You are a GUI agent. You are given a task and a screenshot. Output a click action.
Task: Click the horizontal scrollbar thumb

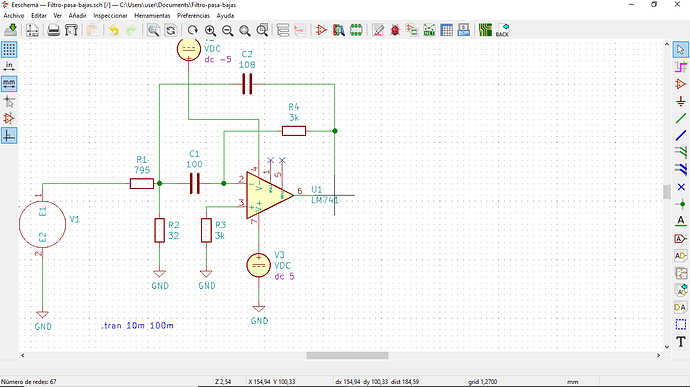click(x=347, y=355)
